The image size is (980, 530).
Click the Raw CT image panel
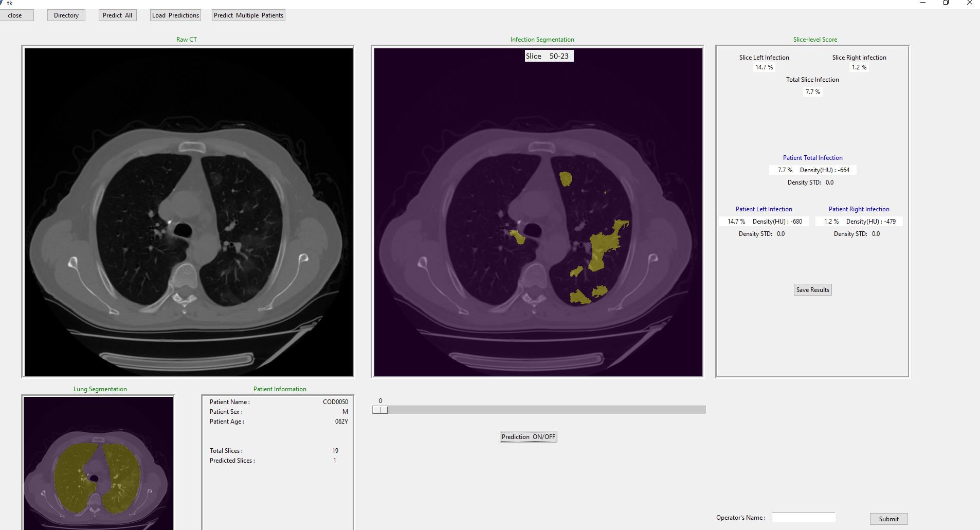pyautogui.click(x=188, y=212)
